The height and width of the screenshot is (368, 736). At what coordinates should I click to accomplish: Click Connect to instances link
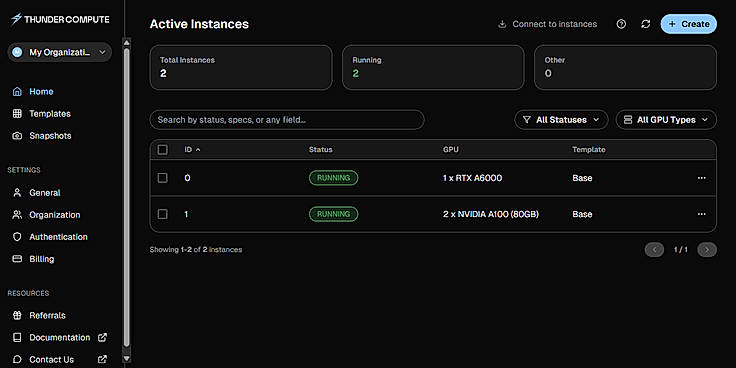tap(547, 24)
